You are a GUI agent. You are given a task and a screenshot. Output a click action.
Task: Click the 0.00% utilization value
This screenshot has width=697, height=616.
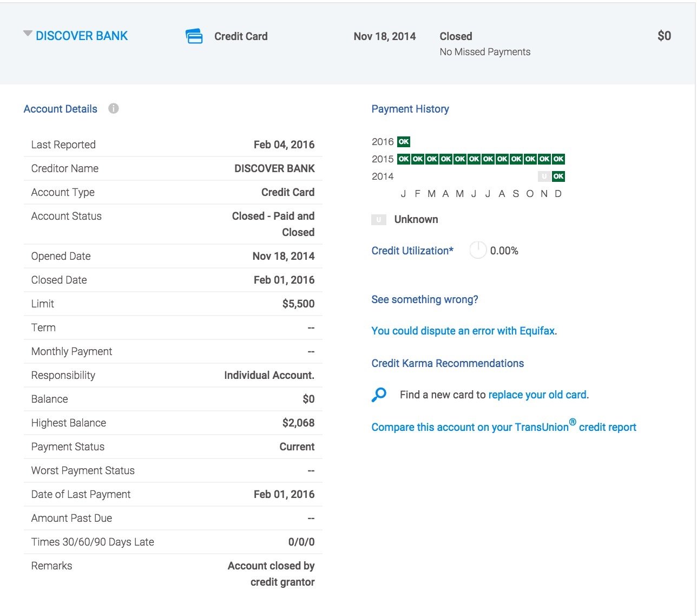click(504, 251)
